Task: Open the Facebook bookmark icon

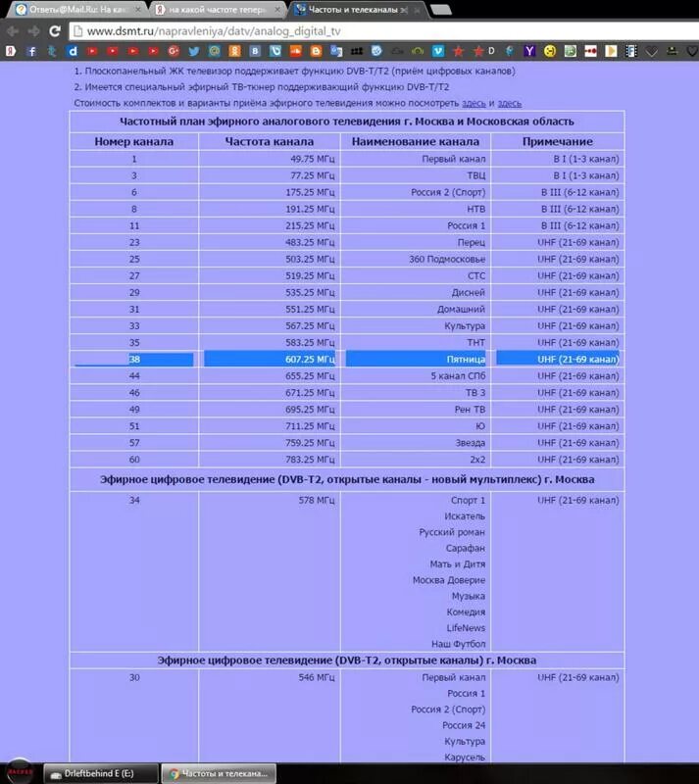Action: [x=31, y=51]
